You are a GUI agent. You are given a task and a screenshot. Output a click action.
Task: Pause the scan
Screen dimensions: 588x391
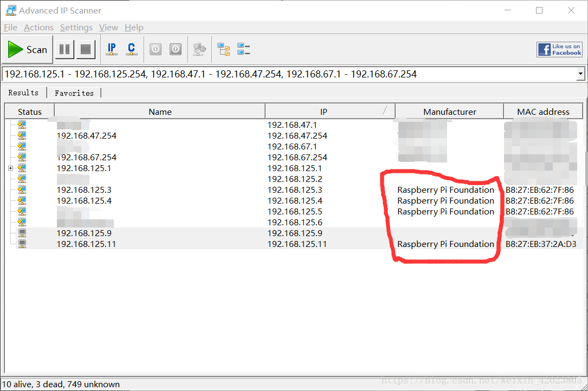point(64,49)
